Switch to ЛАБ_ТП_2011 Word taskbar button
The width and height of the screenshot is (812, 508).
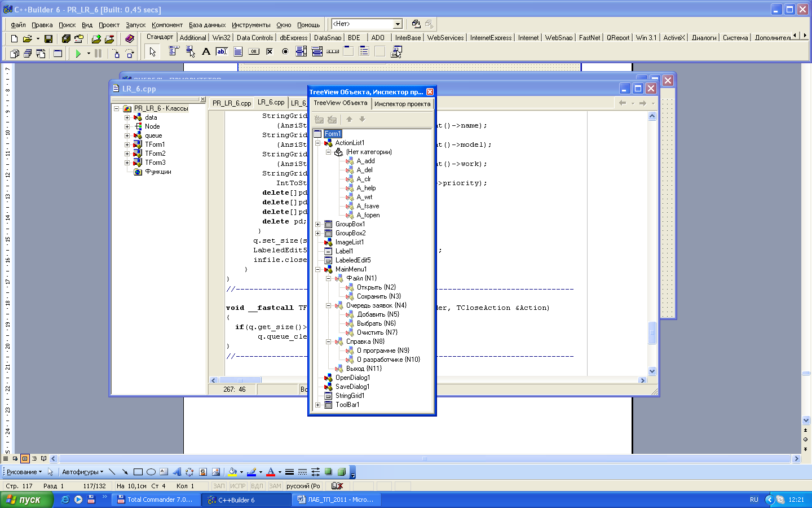(x=337, y=500)
